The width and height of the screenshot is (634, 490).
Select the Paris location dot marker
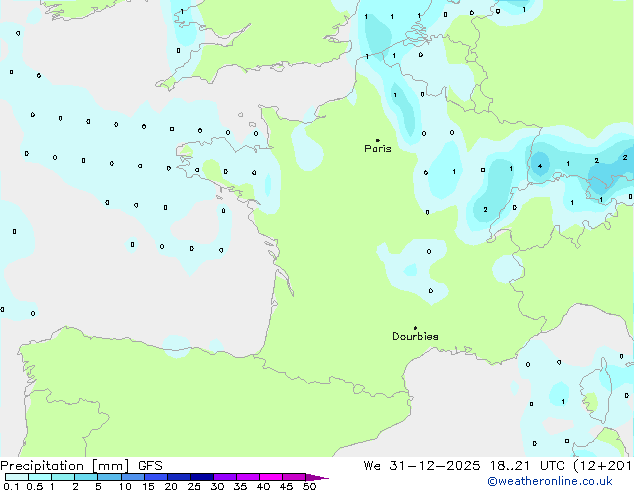click(378, 140)
